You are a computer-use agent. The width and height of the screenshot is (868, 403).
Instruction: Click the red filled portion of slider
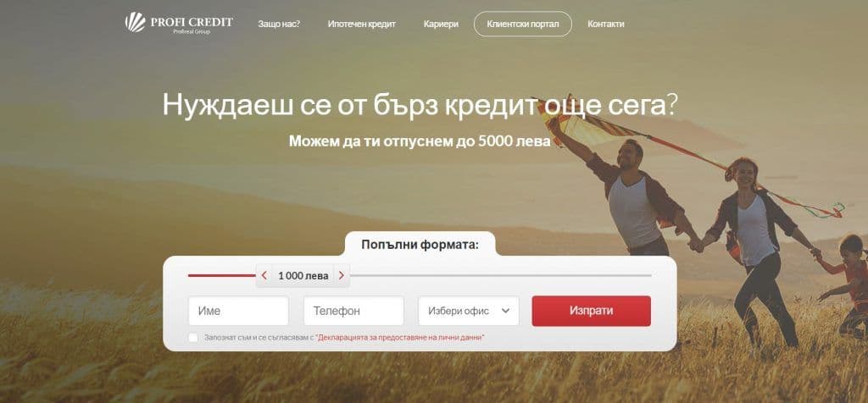coord(222,275)
